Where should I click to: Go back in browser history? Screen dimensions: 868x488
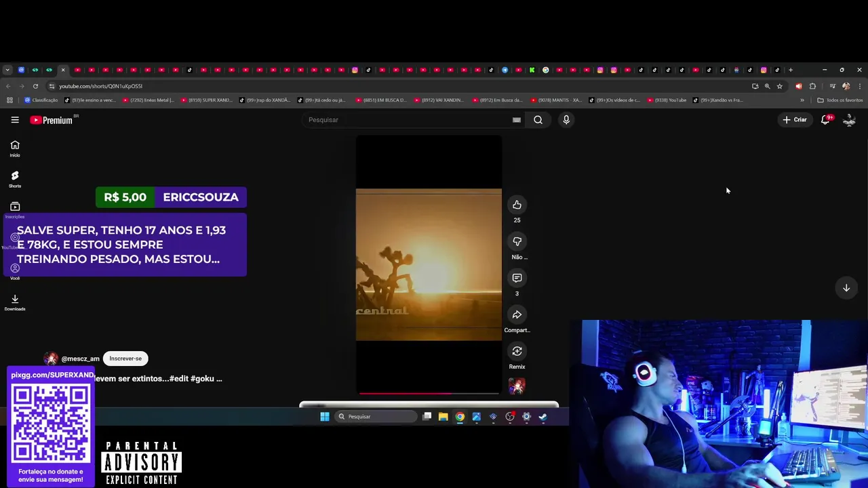pos(8,86)
